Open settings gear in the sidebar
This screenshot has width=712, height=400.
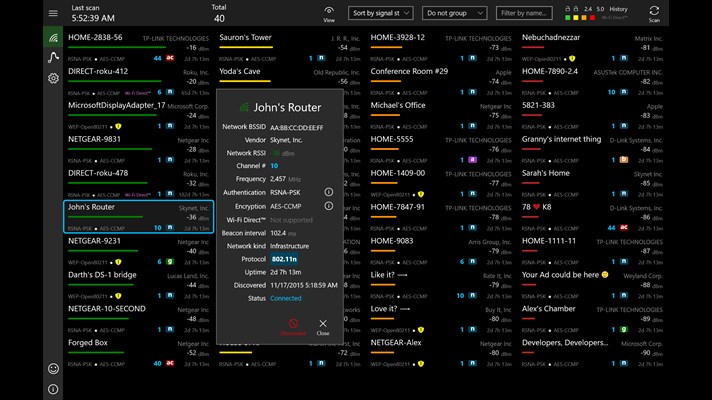pyautogui.click(x=53, y=78)
